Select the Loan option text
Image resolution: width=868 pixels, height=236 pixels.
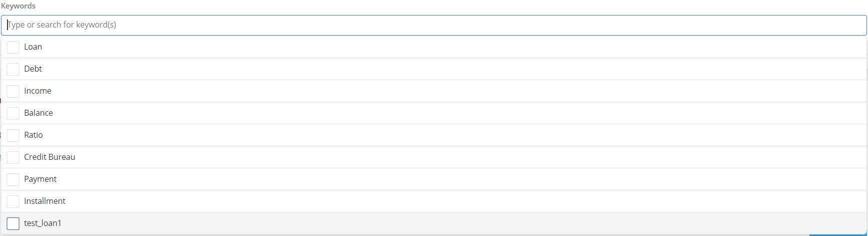pos(33,47)
